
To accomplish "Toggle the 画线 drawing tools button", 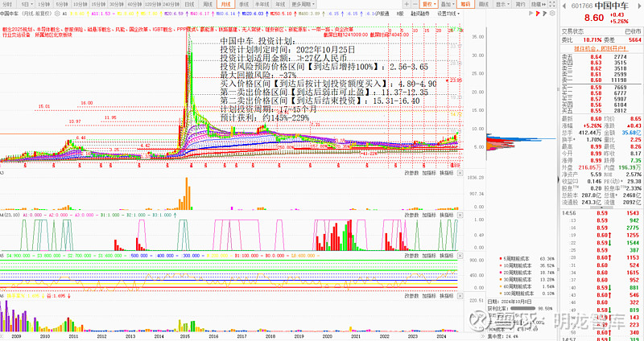I will pyautogui.click(x=484, y=4).
